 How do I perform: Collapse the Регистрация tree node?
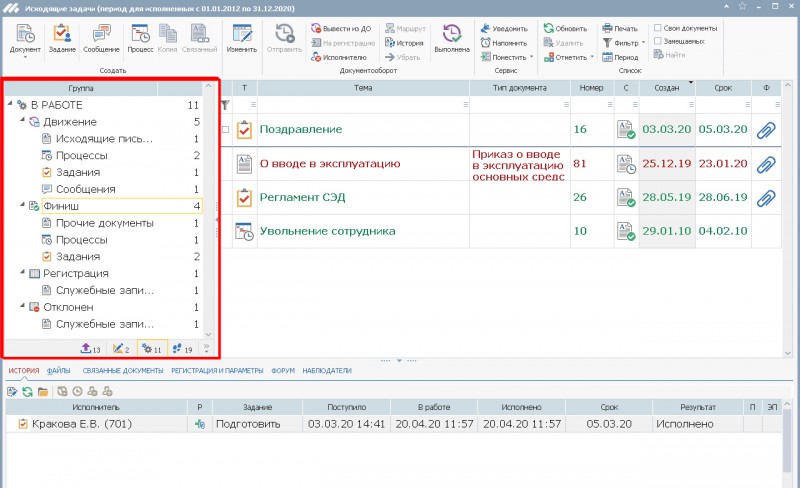click(x=22, y=272)
